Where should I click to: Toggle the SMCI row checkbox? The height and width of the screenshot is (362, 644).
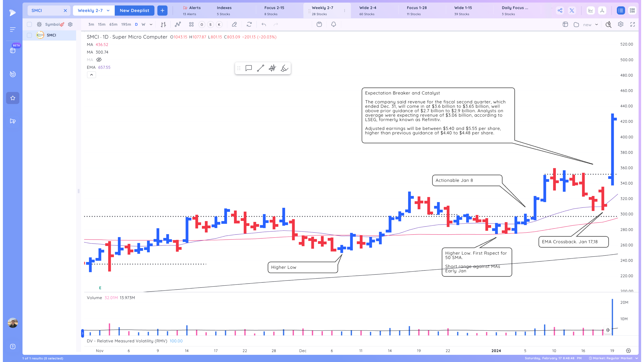point(30,35)
